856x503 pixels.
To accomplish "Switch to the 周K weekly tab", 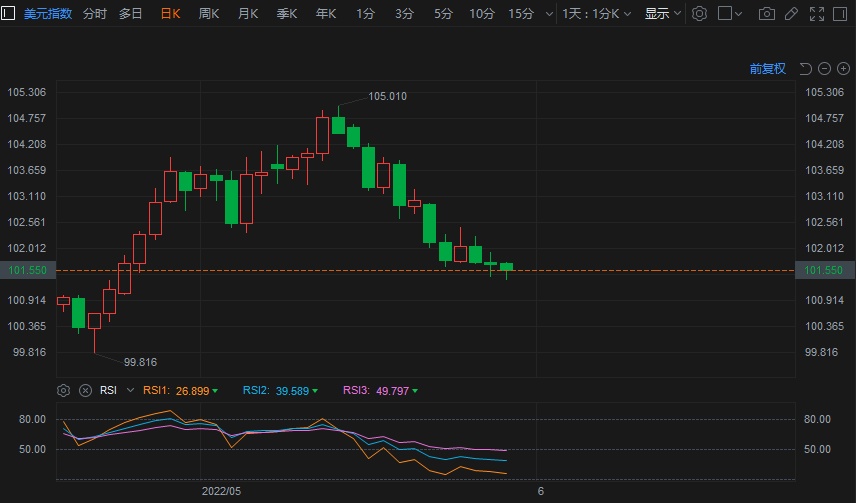I will [x=209, y=14].
